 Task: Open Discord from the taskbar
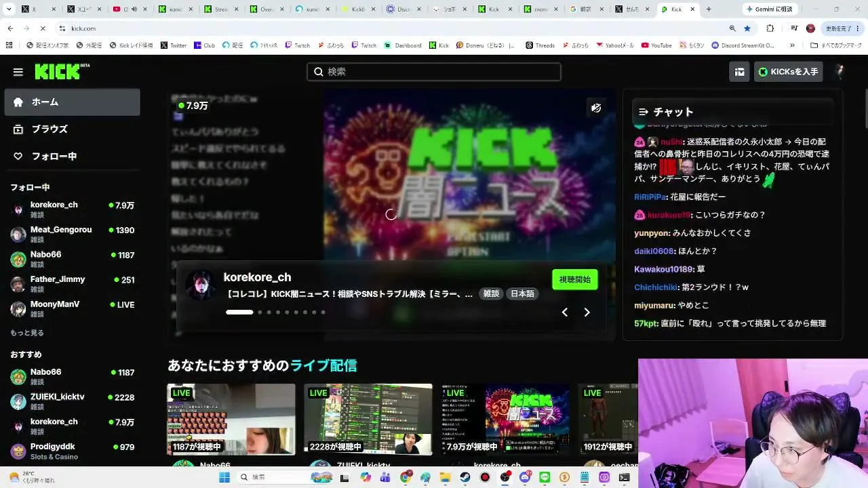click(x=525, y=477)
